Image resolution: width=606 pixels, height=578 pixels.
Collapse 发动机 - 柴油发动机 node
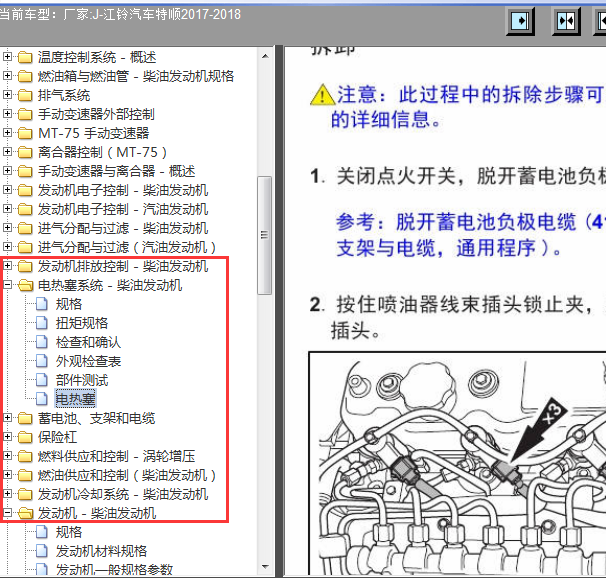click(7, 513)
